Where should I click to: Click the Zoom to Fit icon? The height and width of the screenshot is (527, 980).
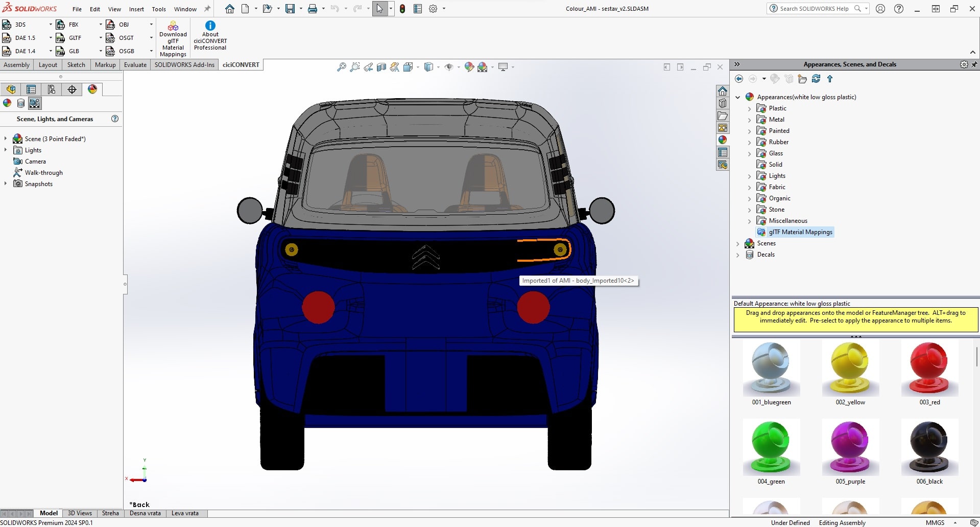click(x=342, y=67)
